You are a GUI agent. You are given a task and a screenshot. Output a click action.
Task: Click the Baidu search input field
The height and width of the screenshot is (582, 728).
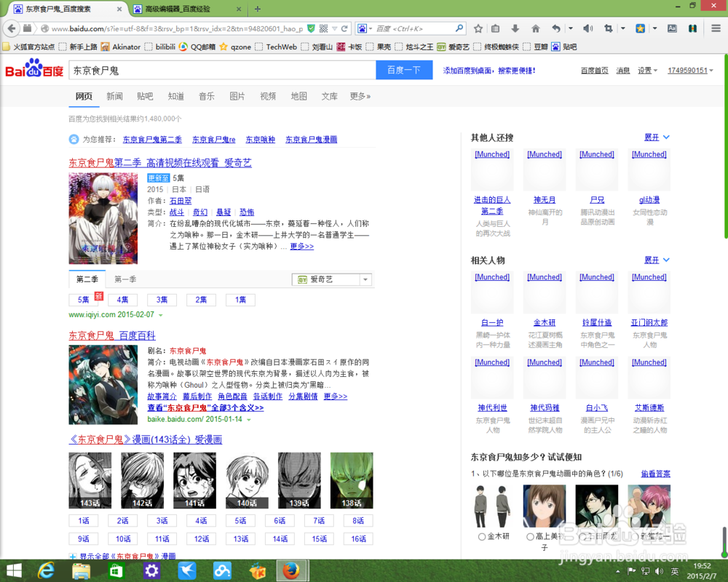(x=222, y=70)
